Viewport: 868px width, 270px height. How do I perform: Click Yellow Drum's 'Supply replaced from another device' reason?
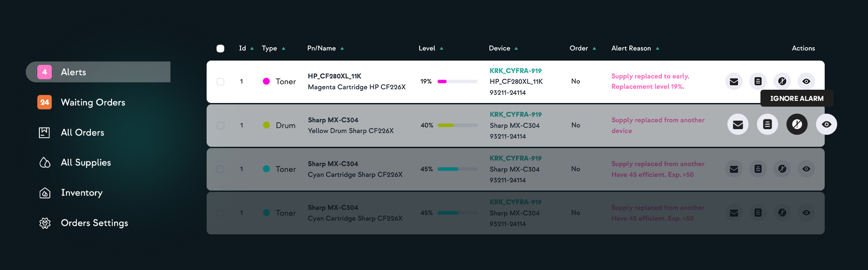(658, 125)
